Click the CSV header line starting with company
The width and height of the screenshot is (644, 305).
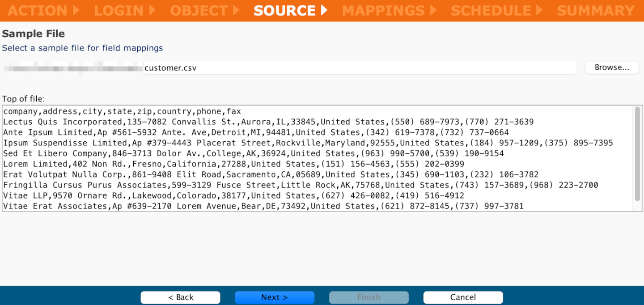(x=122, y=111)
